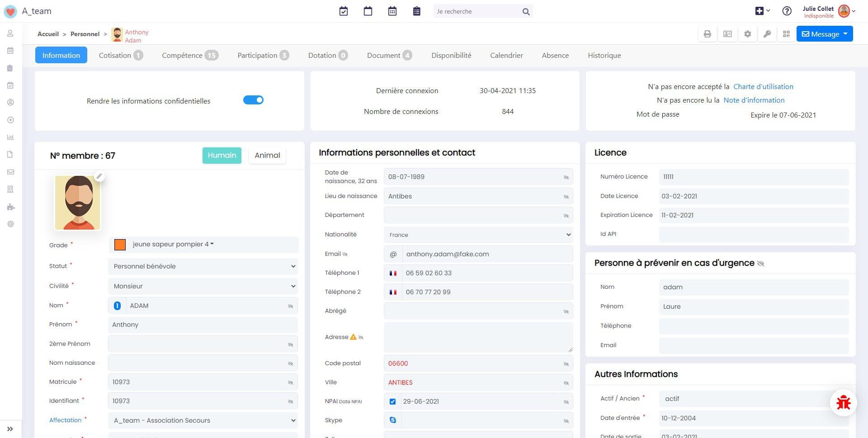Image resolution: width=868 pixels, height=438 pixels.
Task: Open the bar chart statistics sidebar icon
Action: 10,137
